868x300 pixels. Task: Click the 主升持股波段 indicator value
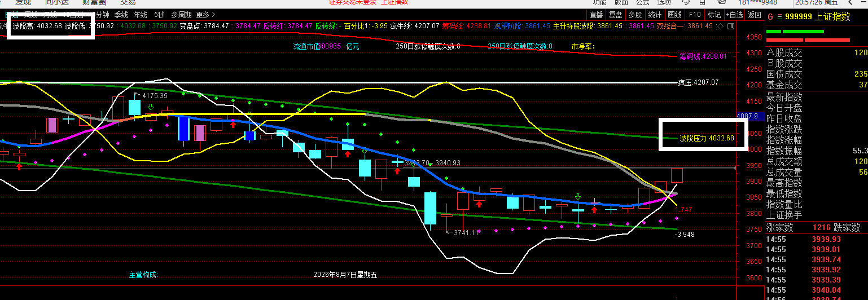[588, 26]
